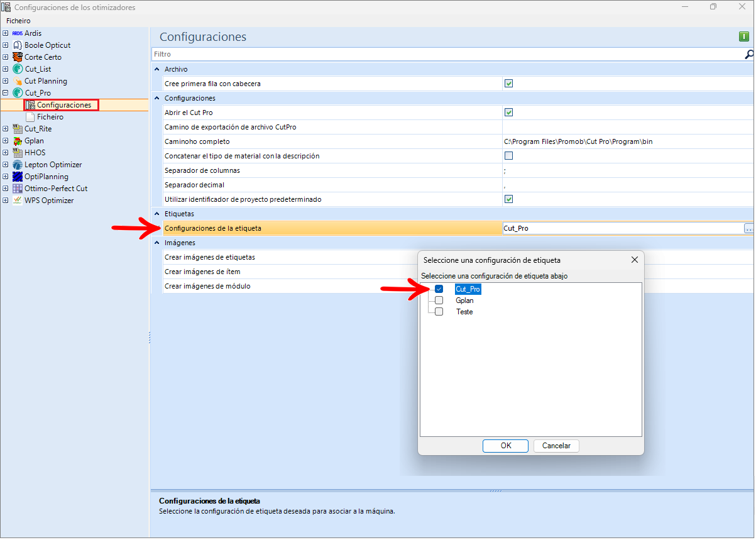This screenshot has height=540, width=756.
Task: Select the Teste label configuration entry
Action: [x=464, y=312]
